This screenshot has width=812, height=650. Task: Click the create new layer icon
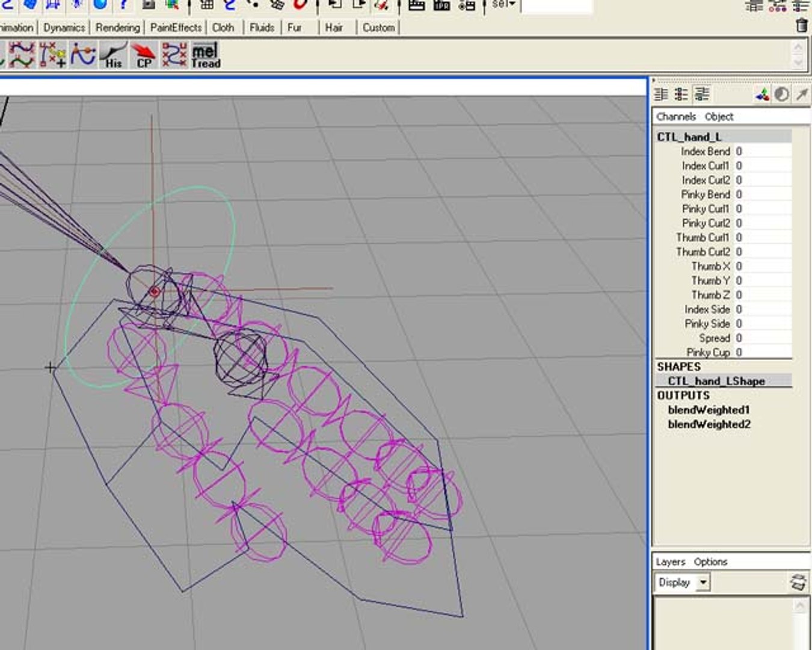pos(798,582)
